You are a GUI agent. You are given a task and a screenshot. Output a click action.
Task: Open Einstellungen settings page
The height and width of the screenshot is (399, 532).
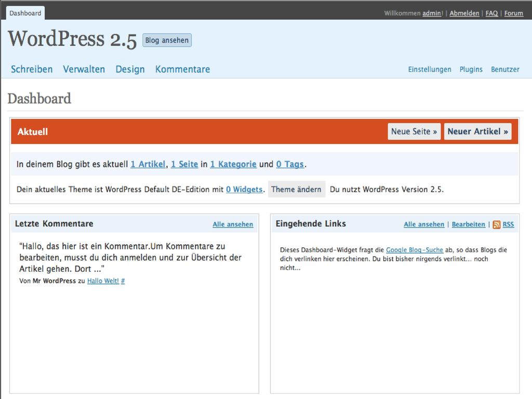pos(430,69)
